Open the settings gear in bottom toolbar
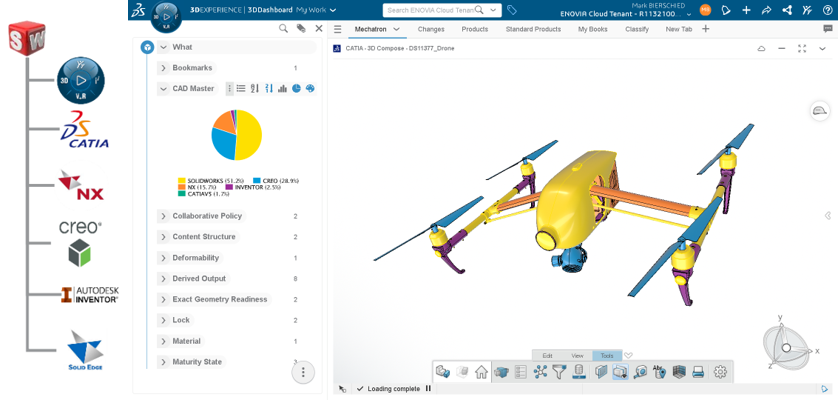Image resolution: width=838 pixels, height=400 pixels. point(720,372)
